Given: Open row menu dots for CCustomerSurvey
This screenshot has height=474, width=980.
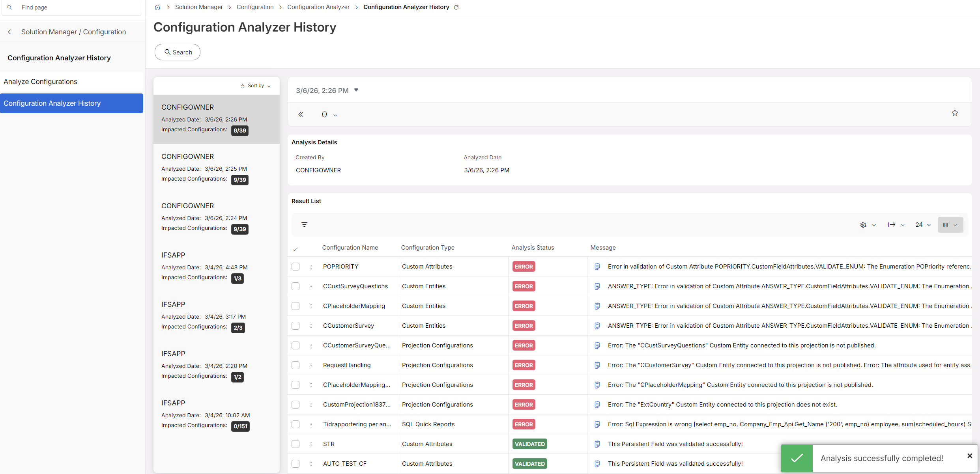Looking at the screenshot, I should [311, 326].
